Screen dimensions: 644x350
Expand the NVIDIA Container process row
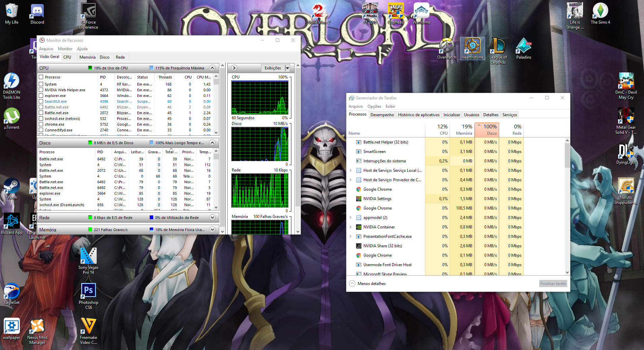tap(351, 227)
